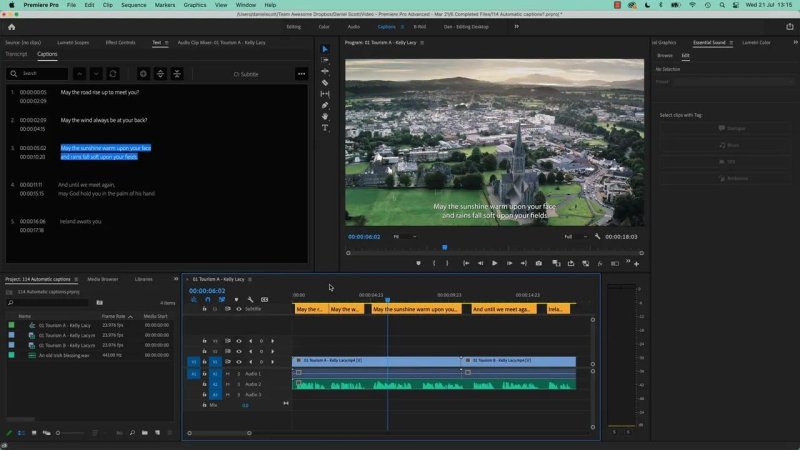Select the Razor tool
The image size is (800, 450).
(x=325, y=83)
